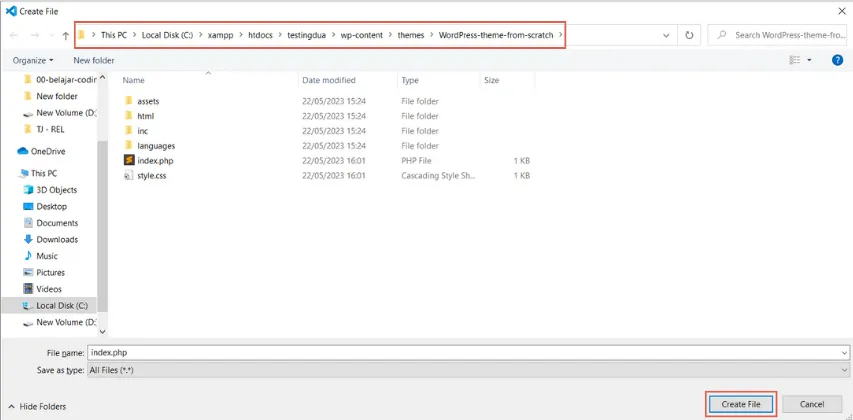Image resolution: width=853 pixels, height=420 pixels.
Task: Click the VS Code icon in title bar
Action: tap(10, 11)
